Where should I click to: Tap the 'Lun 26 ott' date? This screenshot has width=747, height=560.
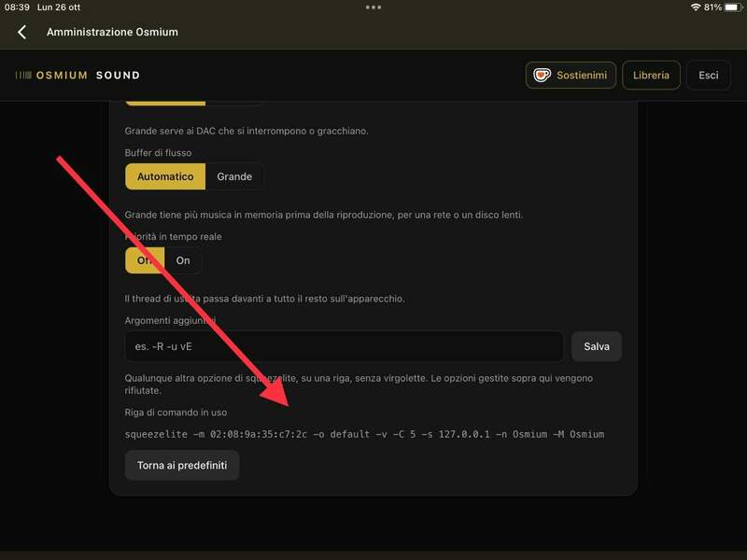click(59, 7)
